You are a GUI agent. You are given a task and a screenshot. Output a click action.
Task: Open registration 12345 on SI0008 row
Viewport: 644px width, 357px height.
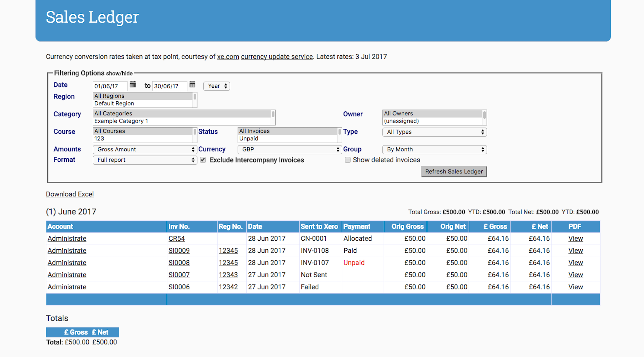(x=228, y=263)
